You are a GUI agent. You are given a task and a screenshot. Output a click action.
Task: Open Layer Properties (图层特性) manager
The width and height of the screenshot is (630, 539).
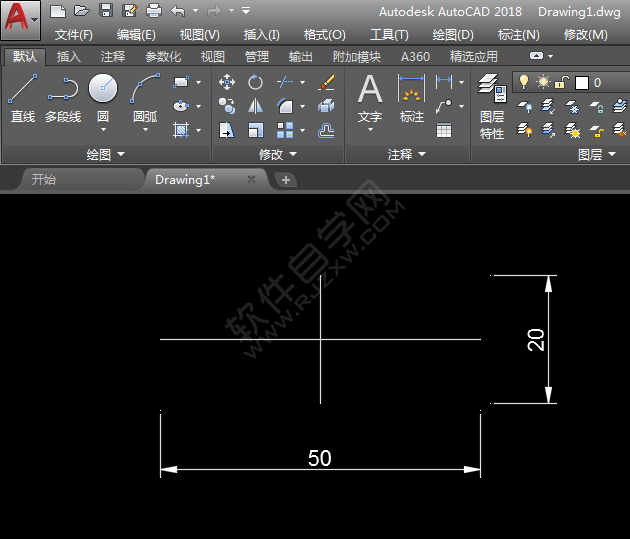tap(491, 108)
